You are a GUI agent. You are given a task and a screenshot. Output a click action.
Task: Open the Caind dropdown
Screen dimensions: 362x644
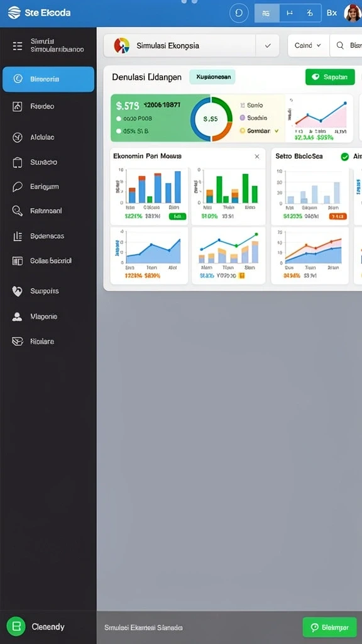(x=308, y=45)
